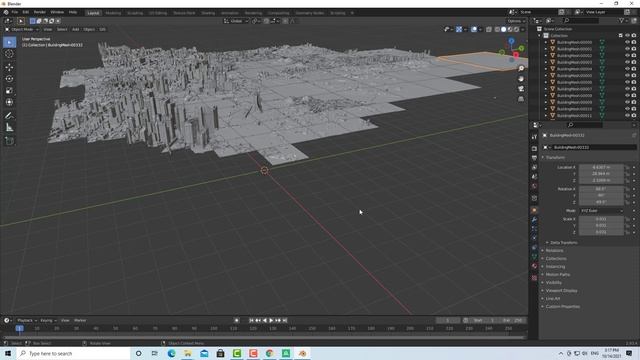Switch to the UV Editing workspace tab
Image resolution: width=640 pixels, height=360 pixels.
[158, 13]
